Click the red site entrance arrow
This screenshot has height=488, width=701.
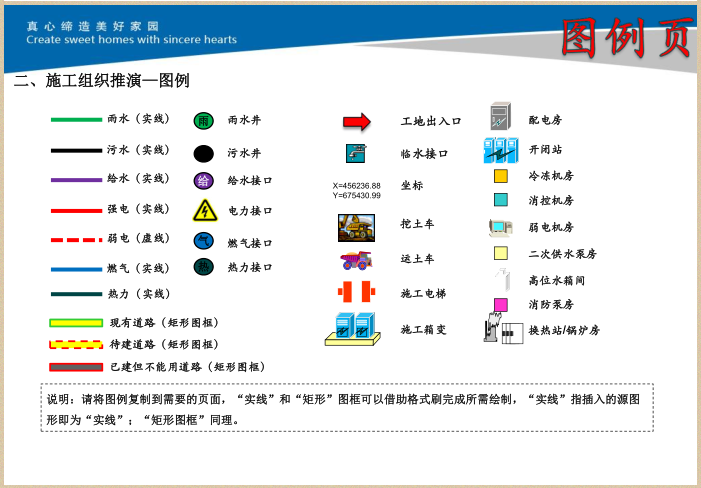(x=357, y=122)
